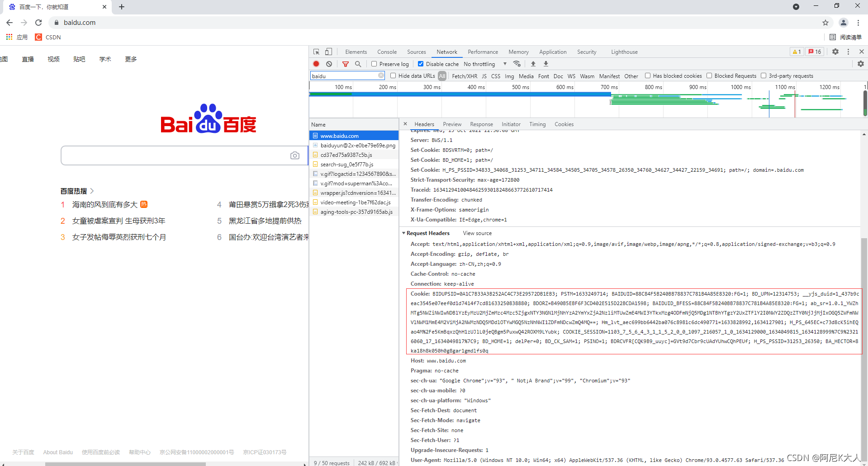The width and height of the screenshot is (868, 466).
Task: Export HAR file with download arrow
Action: 546,64
